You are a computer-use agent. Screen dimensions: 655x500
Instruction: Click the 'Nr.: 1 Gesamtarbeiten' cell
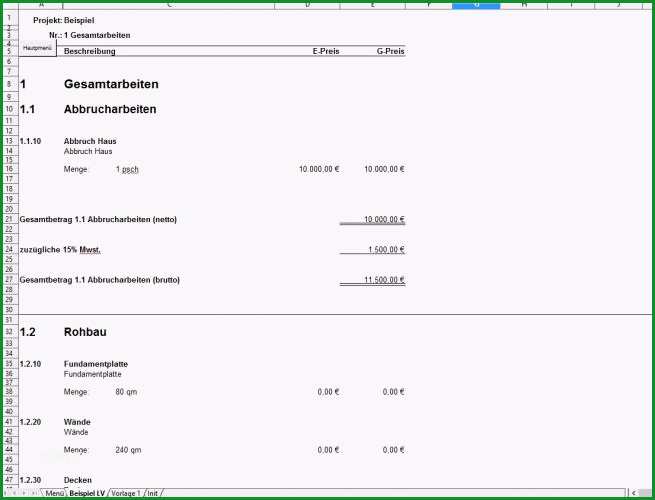89,36
